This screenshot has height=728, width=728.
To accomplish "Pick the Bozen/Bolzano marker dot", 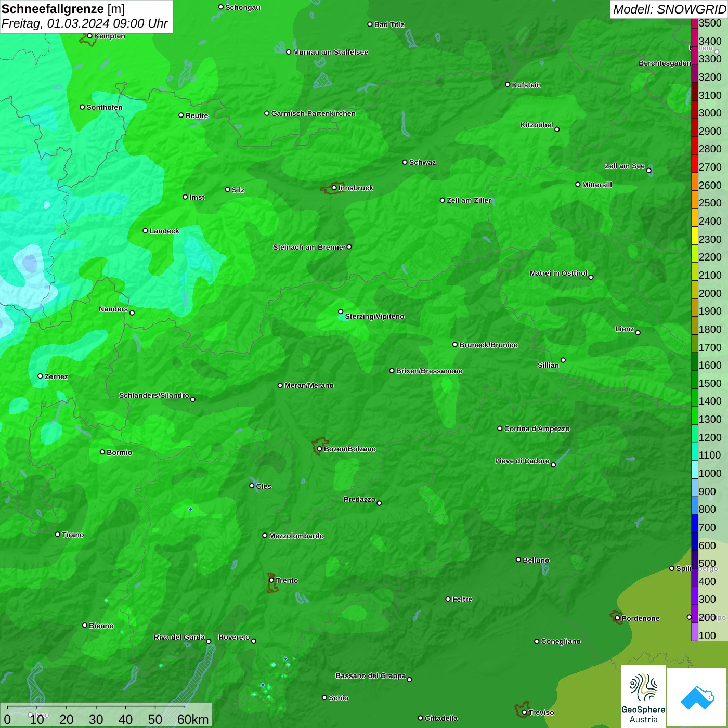I will pyautogui.click(x=319, y=449).
